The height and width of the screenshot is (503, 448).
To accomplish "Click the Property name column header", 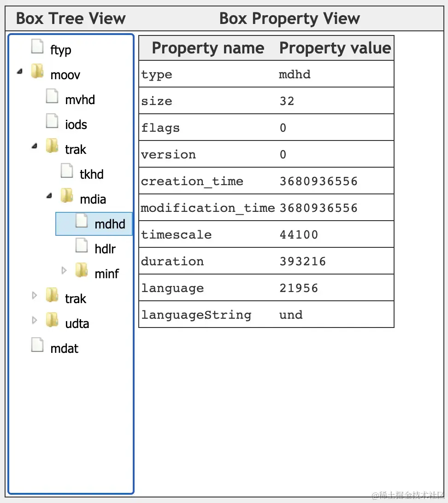I will 208,48.
